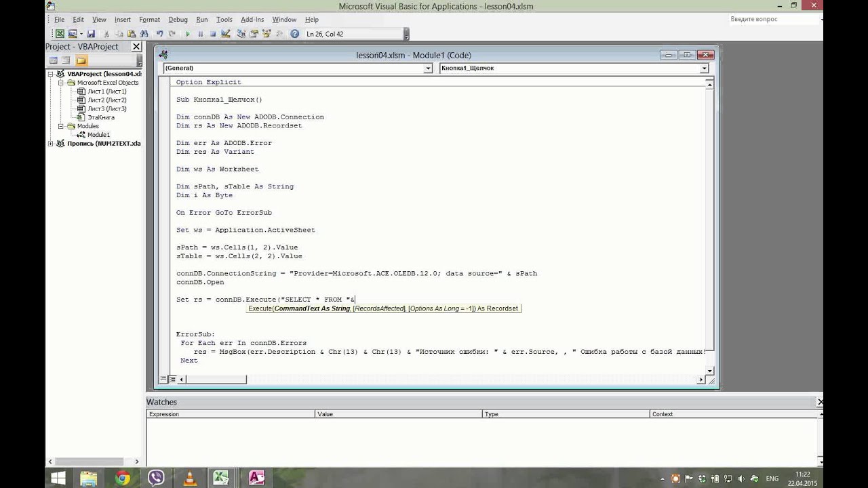This screenshot has width=868, height=488.
Task: Run the macro with the green play icon
Action: pos(188,33)
